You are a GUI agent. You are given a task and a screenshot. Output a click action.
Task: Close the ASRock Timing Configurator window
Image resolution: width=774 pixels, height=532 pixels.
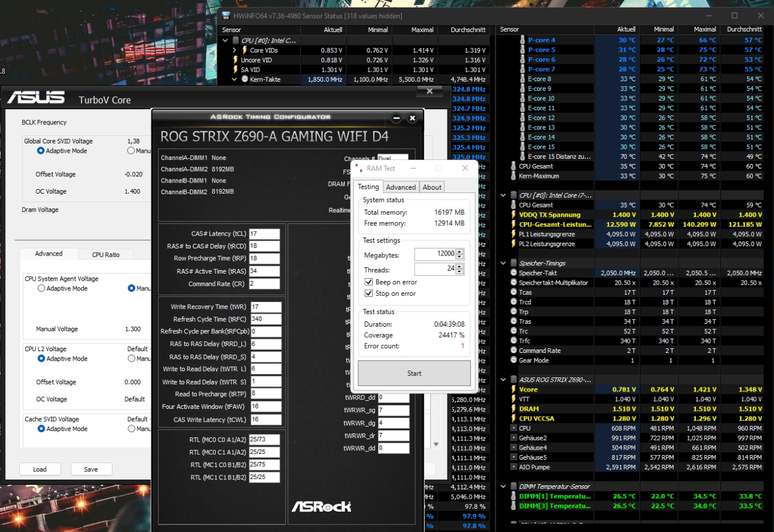[x=412, y=118]
